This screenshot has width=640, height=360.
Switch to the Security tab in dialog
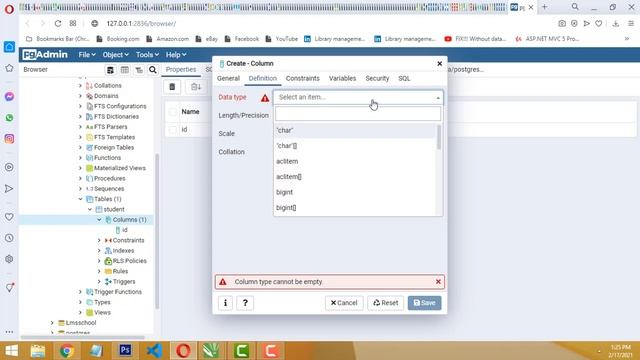377,78
